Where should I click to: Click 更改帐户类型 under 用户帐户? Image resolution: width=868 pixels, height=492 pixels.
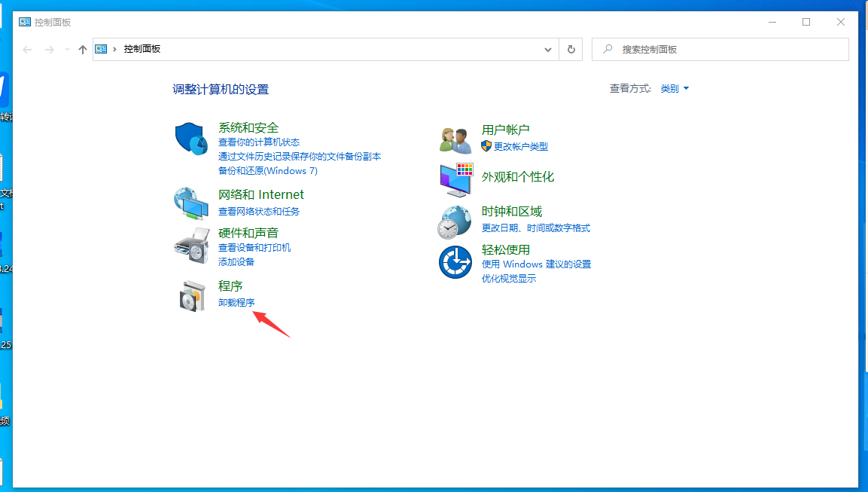coord(519,147)
